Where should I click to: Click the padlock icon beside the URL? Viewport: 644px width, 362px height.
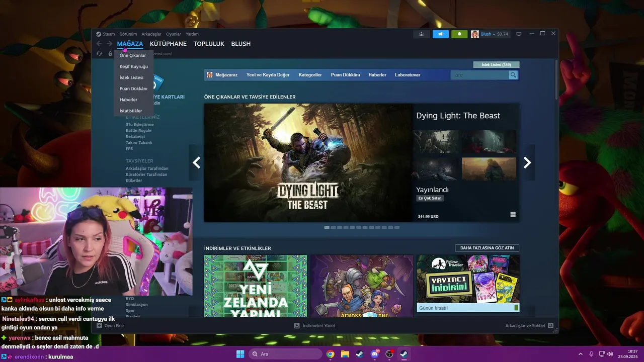110,54
